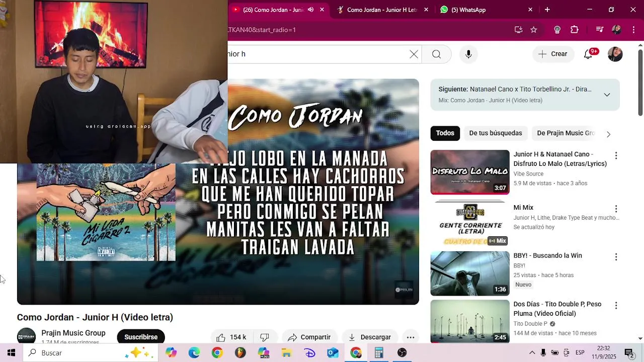The height and width of the screenshot is (362, 644).
Task: Open the Prajin Music Group channel link
Action: tap(73, 333)
